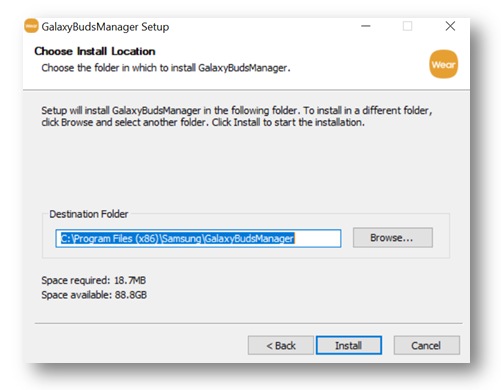Click the 'Setup will install GalaxyBudsManager' instructions
The image size is (501, 390).
237,116
